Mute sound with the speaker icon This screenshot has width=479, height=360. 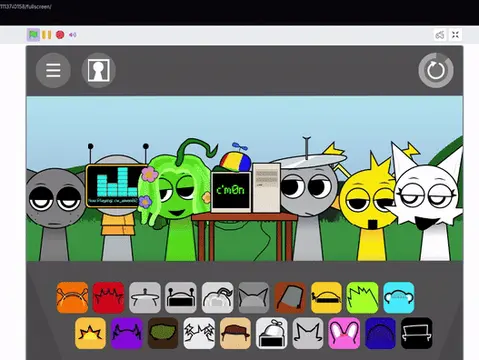[x=73, y=35]
